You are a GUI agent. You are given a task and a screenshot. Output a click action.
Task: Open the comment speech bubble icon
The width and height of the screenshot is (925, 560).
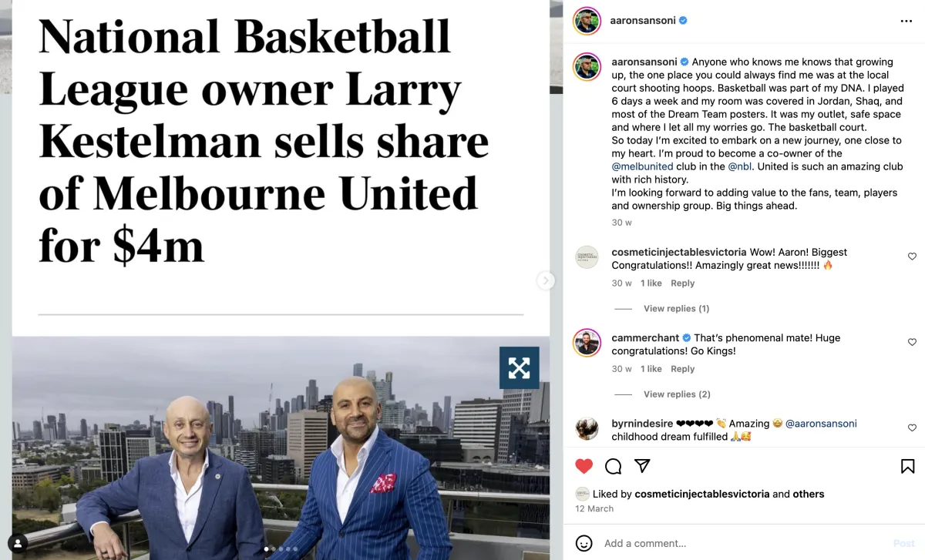614,466
